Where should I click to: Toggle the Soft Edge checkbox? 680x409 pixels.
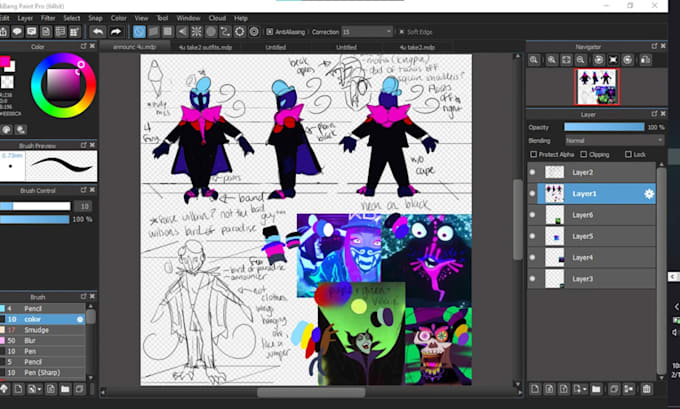click(402, 32)
